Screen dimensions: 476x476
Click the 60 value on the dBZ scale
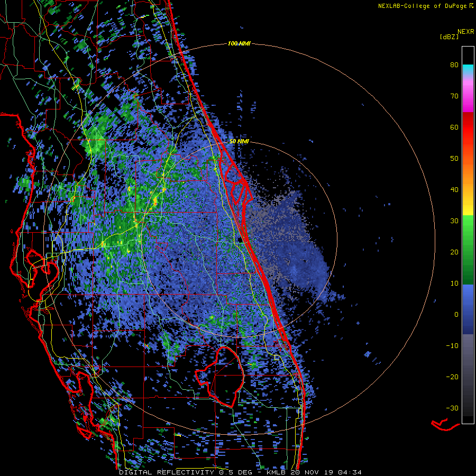point(454,127)
